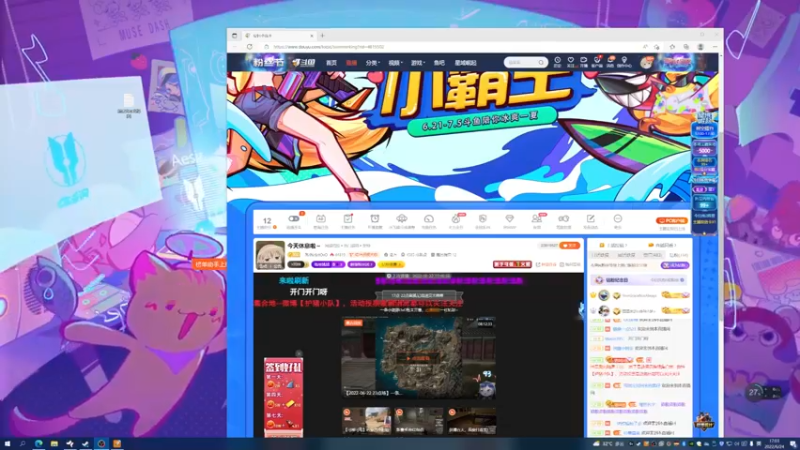This screenshot has width=800, height=450.
Task: Open the watch history clock icon
Action: 558,62
